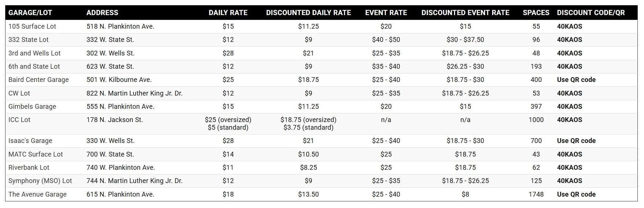The image size is (644, 208).
Task: Click the 40KAOS code for Riverbank Lot
Action: (x=569, y=168)
